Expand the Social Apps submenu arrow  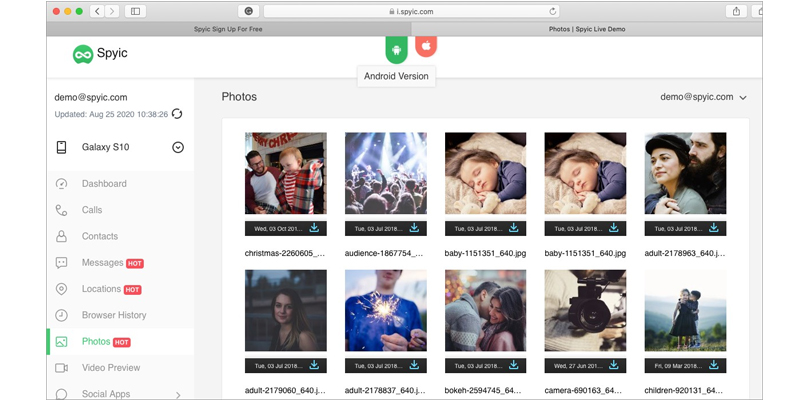[178, 394]
